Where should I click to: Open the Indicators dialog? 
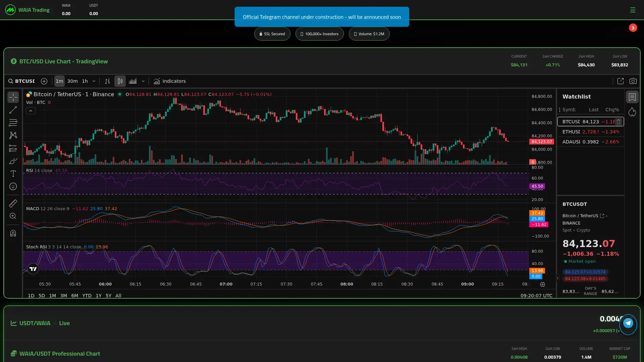pos(170,81)
